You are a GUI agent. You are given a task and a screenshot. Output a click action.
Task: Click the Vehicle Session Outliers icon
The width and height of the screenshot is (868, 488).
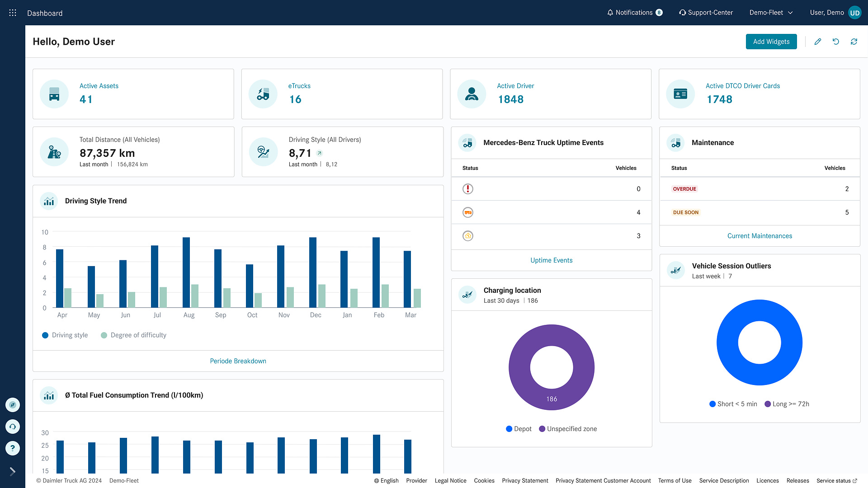676,271
